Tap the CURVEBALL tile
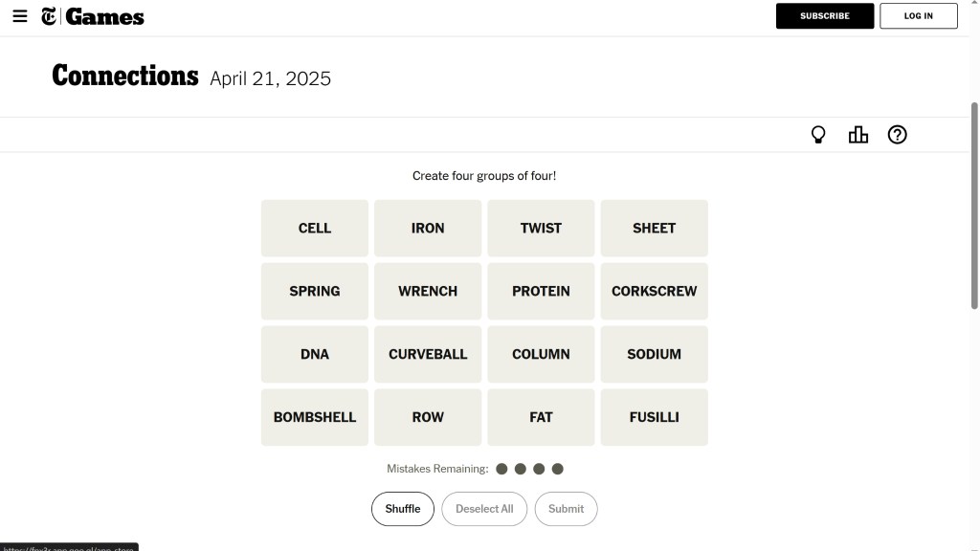The width and height of the screenshot is (980, 551). coord(428,354)
